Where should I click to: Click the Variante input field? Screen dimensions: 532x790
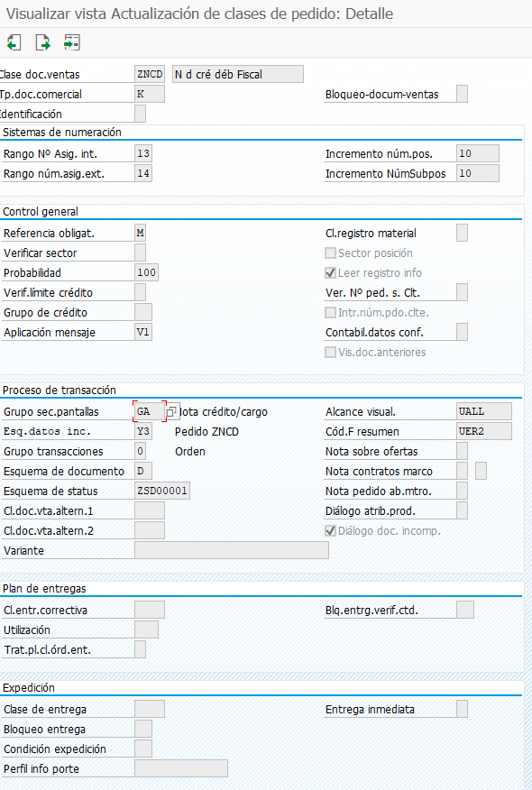click(232, 550)
